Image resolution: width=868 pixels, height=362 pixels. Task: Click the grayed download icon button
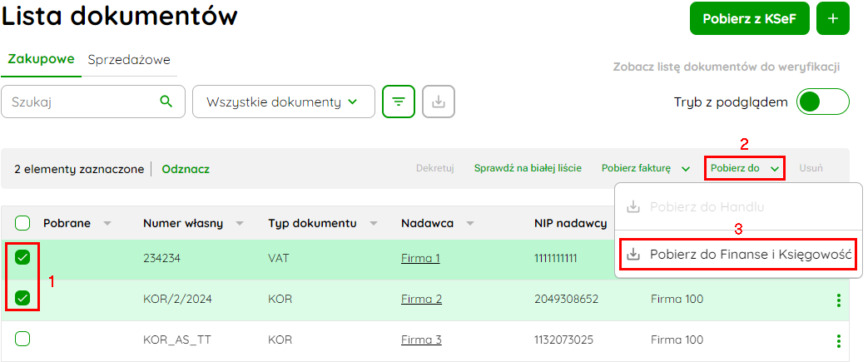pyautogui.click(x=439, y=102)
